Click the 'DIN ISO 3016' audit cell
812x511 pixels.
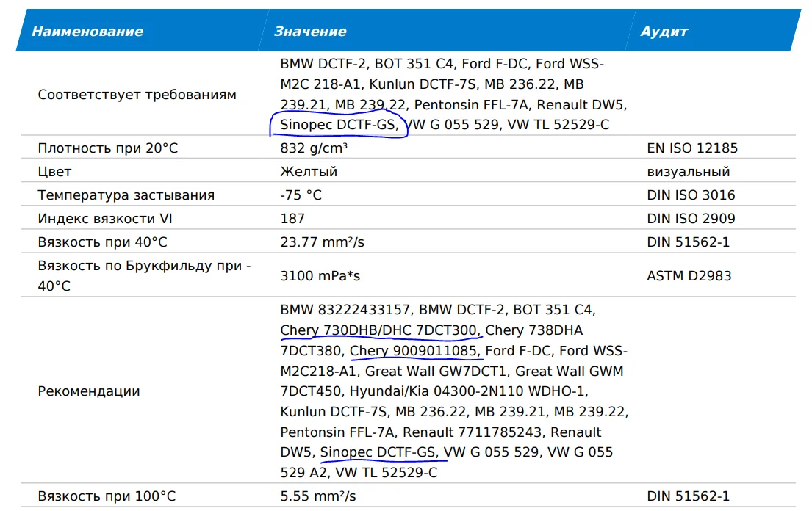pos(691,195)
